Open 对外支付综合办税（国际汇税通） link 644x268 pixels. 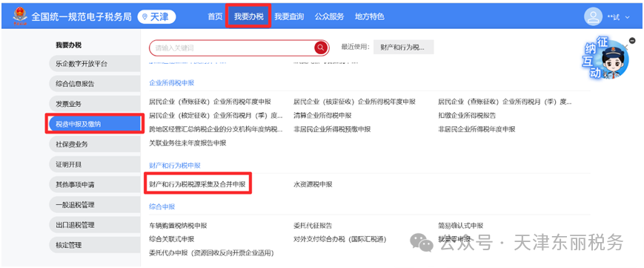(340, 239)
